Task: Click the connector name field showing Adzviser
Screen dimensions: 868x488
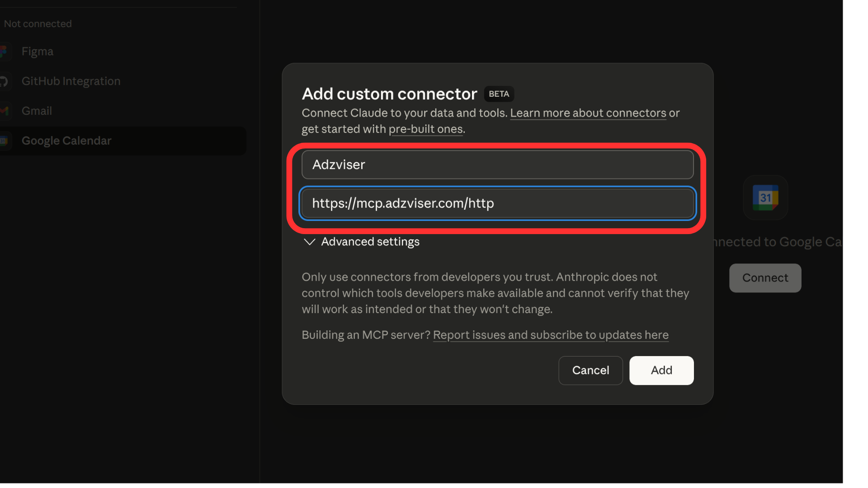Action: pos(497,164)
